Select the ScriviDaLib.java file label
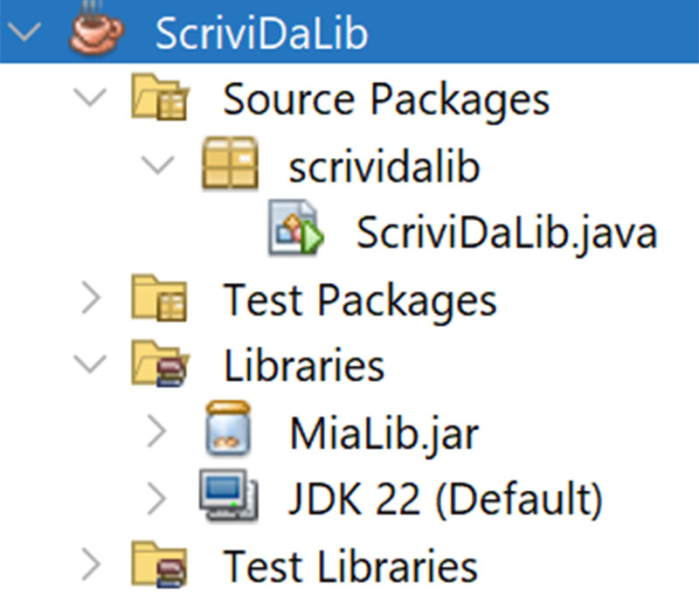This screenshot has height=616, width=699. click(508, 233)
